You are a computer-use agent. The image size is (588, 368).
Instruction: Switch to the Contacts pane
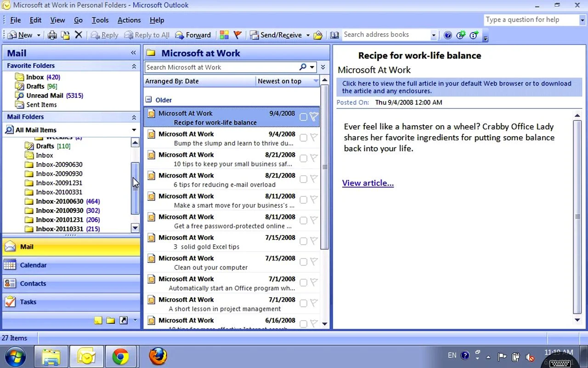tap(71, 284)
